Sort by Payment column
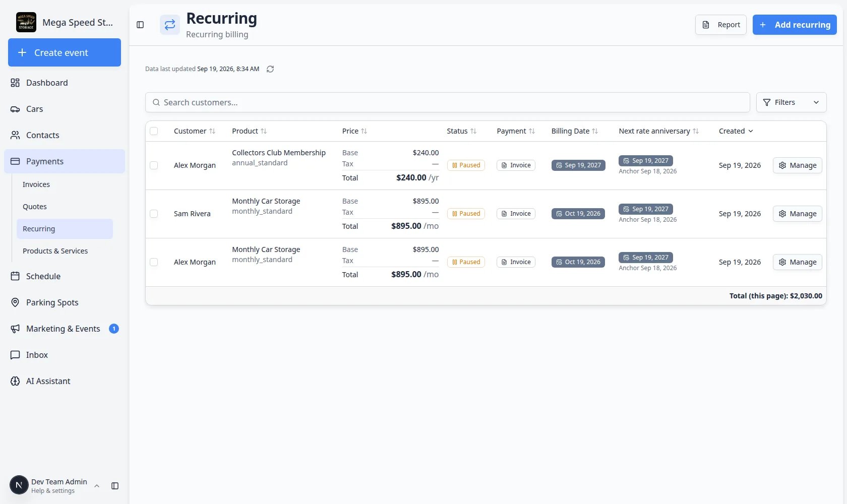 (x=516, y=131)
